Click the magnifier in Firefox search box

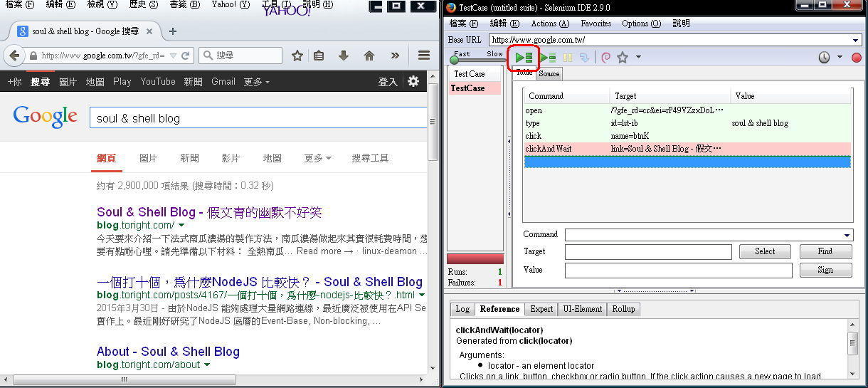208,56
